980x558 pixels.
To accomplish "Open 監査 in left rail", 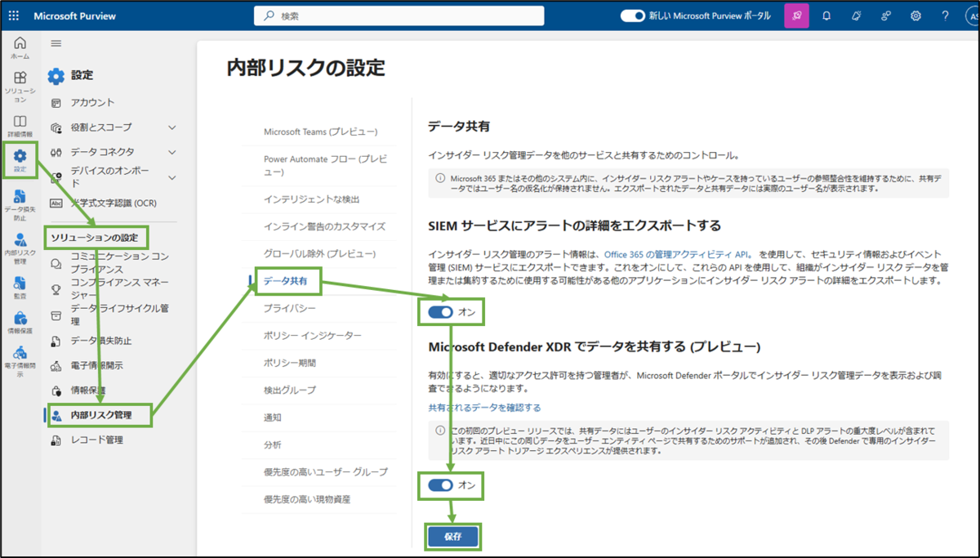I will pyautogui.click(x=20, y=288).
